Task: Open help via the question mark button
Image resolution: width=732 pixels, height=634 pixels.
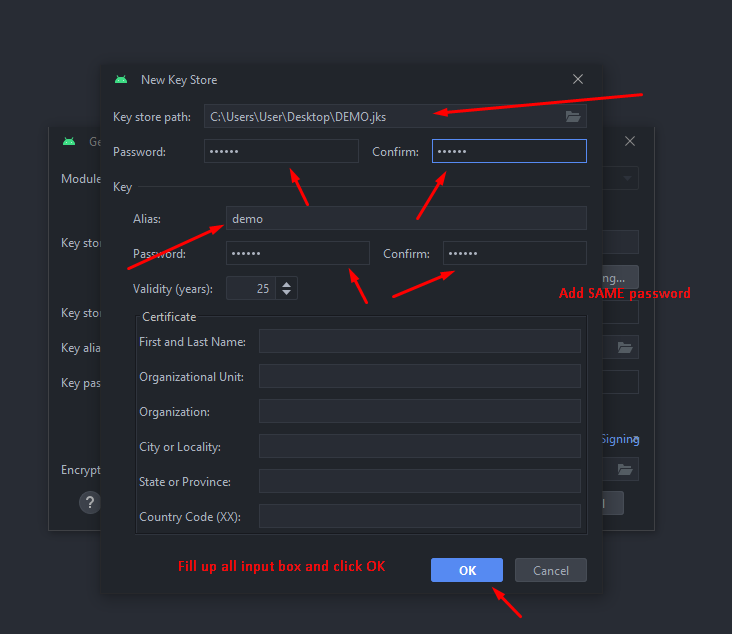Action: [90, 502]
